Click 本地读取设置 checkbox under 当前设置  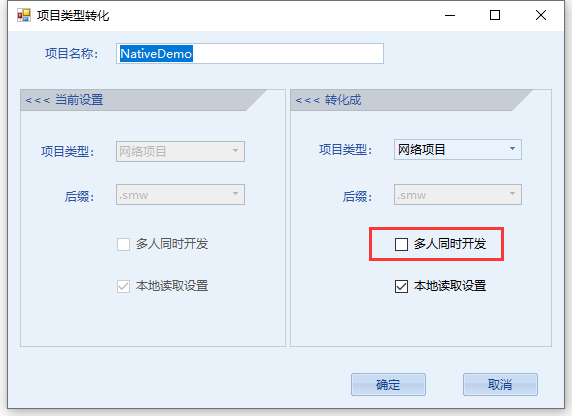click(123, 286)
